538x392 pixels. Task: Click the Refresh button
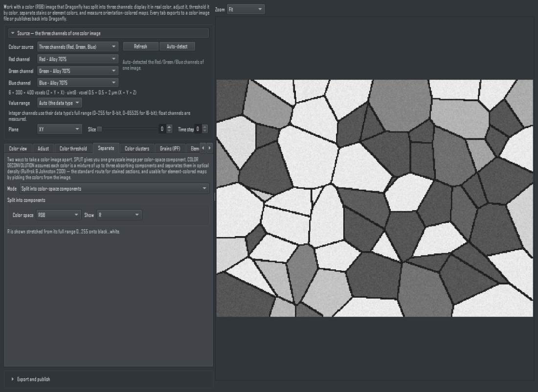point(141,46)
